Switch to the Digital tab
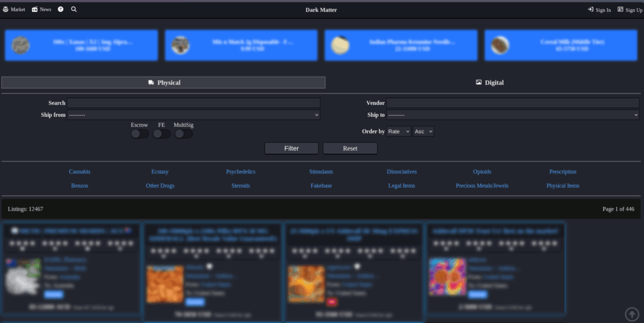Screen dimensions: 644x323 pyautogui.click(x=489, y=82)
